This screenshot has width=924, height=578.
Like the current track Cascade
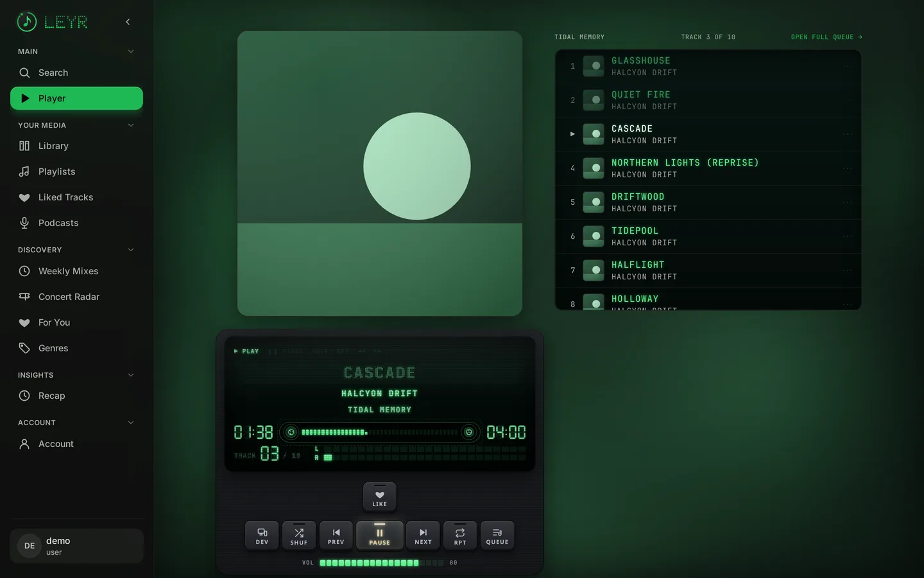pyautogui.click(x=380, y=498)
